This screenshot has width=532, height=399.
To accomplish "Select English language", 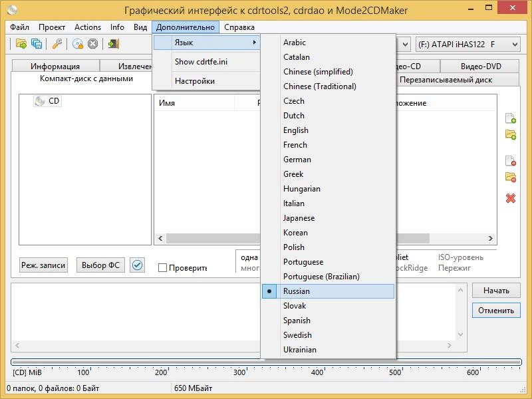I will point(328,130).
